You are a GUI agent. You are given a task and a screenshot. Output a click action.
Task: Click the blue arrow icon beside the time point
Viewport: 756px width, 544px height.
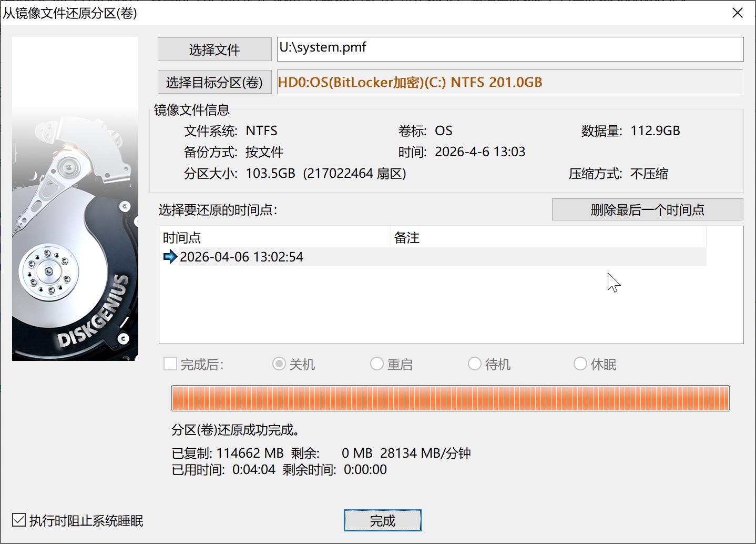170,257
